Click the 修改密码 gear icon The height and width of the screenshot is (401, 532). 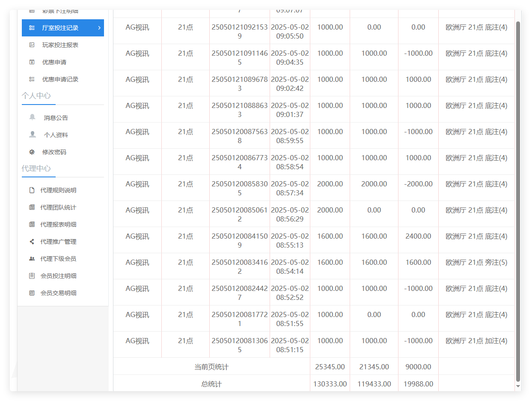(x=32, y=152)
